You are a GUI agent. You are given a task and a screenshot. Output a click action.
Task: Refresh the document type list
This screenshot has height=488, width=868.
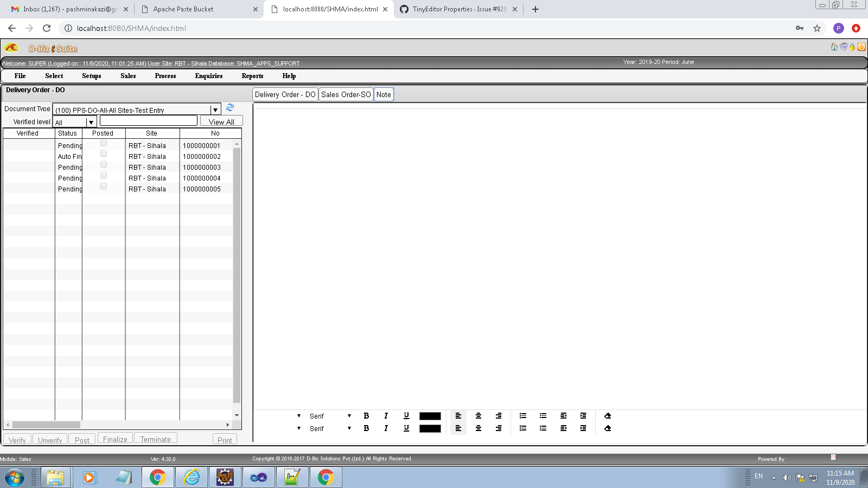[x=229, y=108]
